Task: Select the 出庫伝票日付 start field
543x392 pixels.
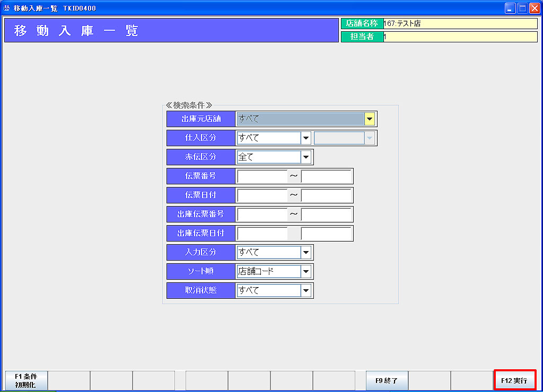Action: tap(262, 234)
